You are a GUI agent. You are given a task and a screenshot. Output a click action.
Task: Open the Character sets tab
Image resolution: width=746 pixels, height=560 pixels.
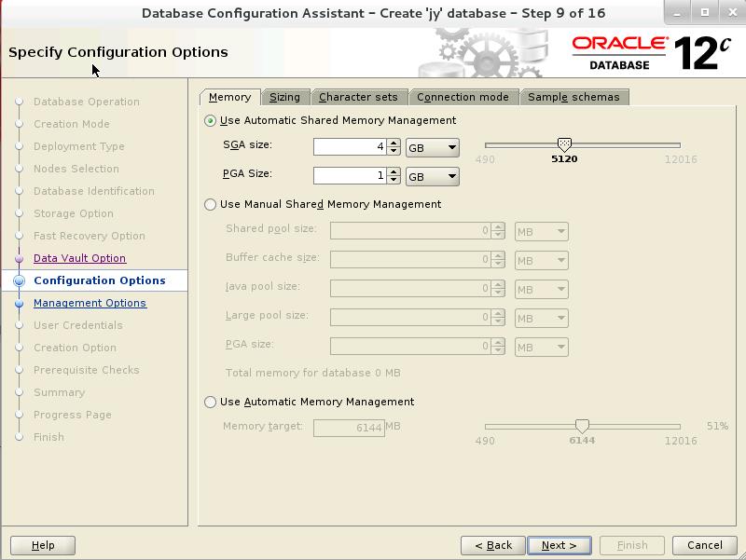pos(358,97)
